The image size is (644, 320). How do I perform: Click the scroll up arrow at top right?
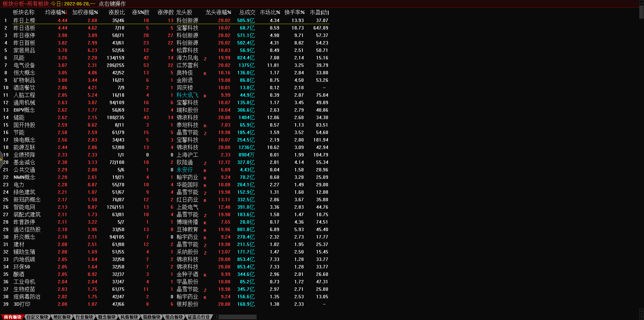point(641,2)
